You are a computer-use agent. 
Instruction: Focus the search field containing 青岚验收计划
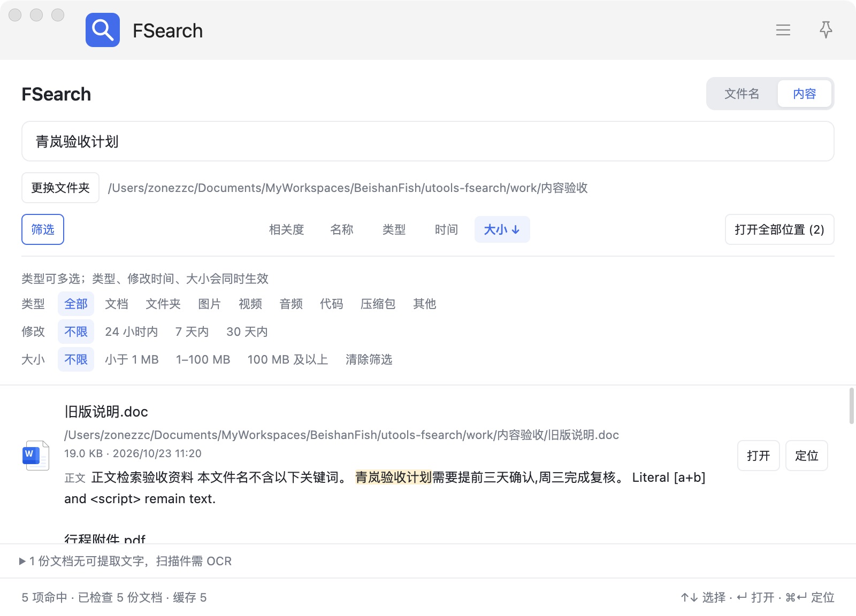tap(428, 141)
